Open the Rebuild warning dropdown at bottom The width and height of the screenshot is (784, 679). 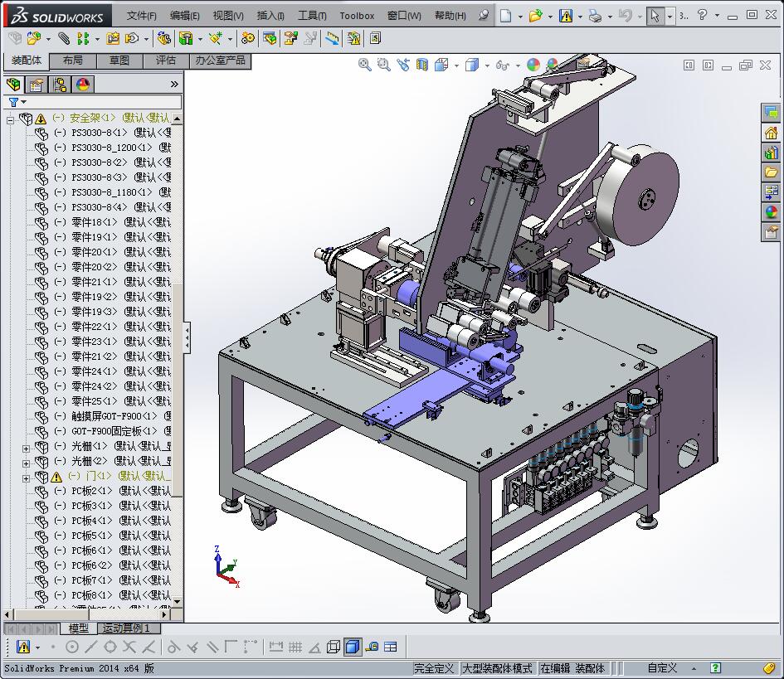[38, 647]
